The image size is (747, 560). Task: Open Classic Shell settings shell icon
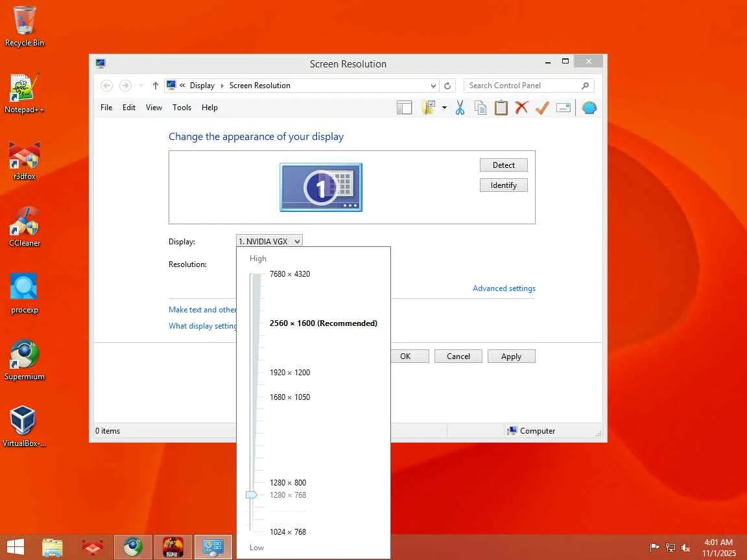coord(589,108)
